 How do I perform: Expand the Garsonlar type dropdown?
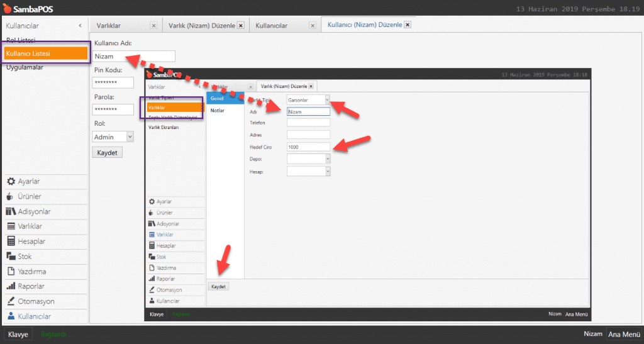pos(327,99)
